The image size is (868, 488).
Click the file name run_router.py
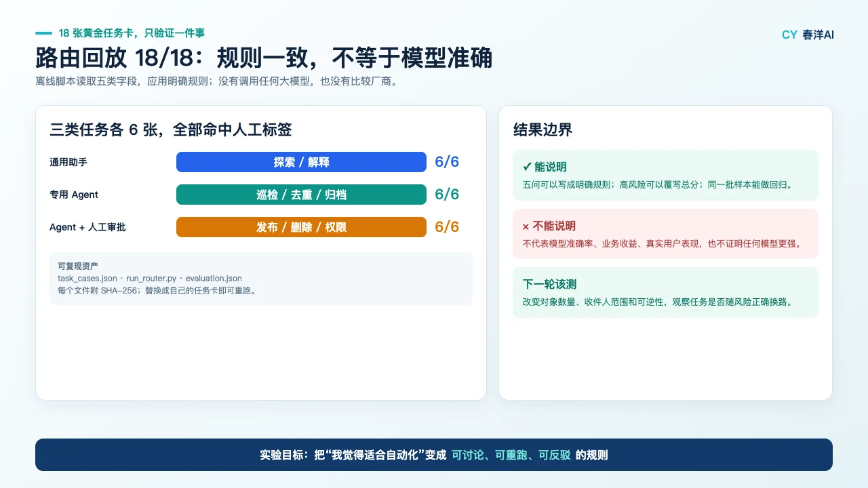pyautogui.click(x=151, y=279)
